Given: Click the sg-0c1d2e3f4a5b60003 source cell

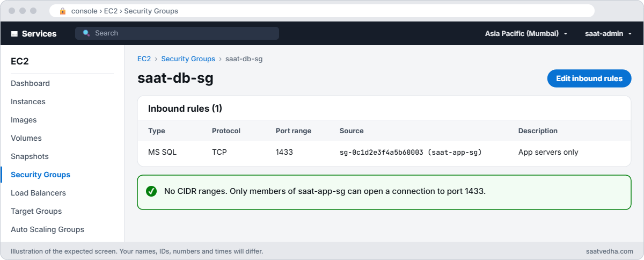Looking at the screenshot, I should tap(411, 152).
